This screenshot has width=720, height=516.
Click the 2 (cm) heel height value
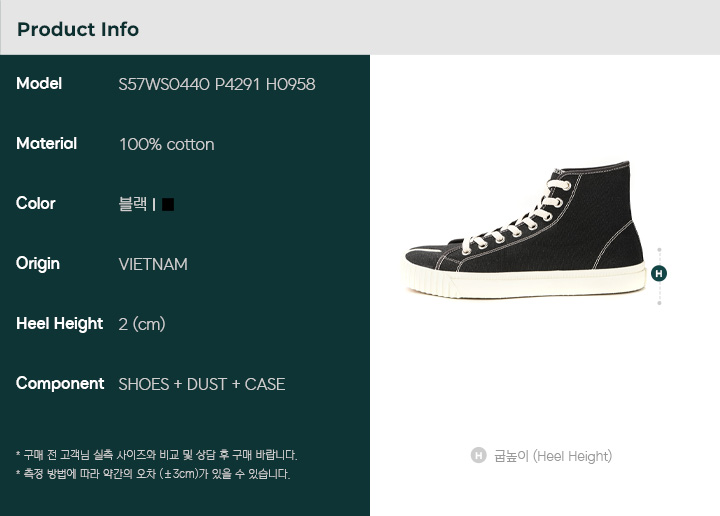pyautogui.click(x=142, y=324)
